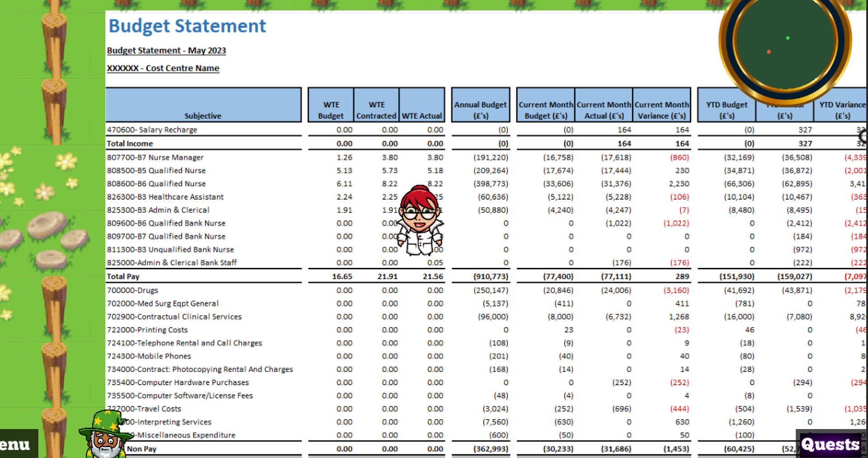This screenshot has width=868, height=458.
Task: Select the WTE Contracted column header
Action: click(x=376, y=105)
